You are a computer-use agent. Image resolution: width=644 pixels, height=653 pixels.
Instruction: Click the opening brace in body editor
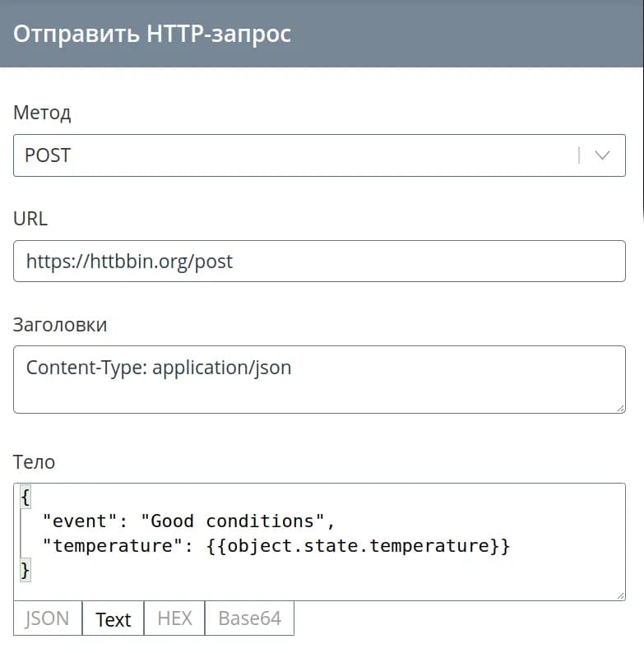(x=25, y=497)
